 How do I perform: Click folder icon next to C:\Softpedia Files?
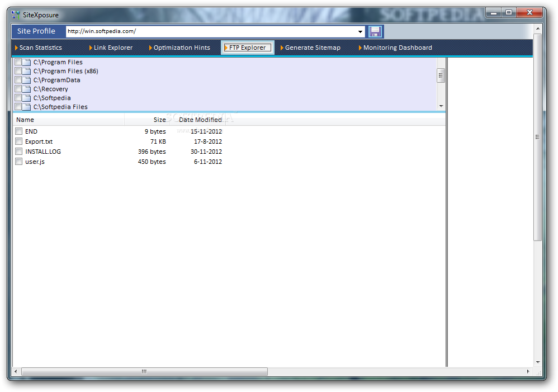[27, 106]
